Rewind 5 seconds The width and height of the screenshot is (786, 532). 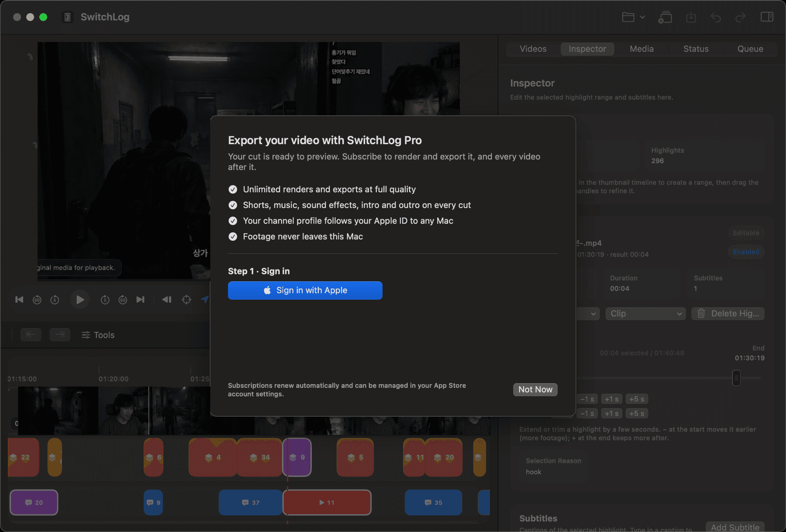point(55,300)
